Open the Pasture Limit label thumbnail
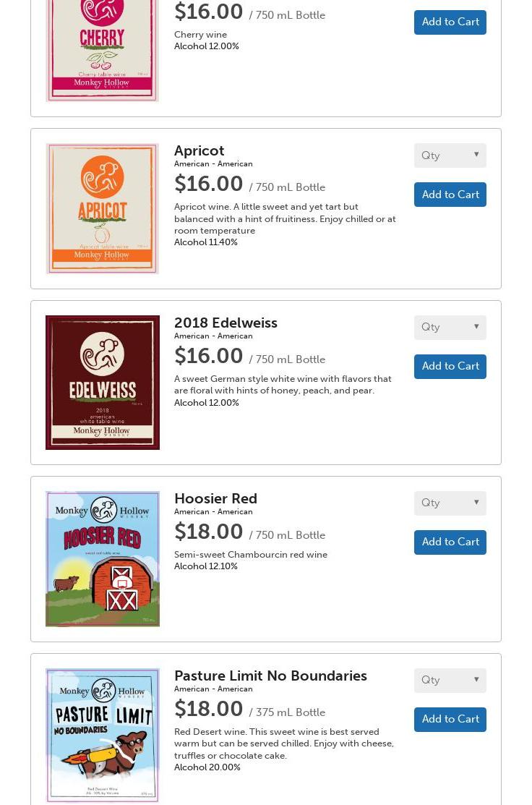 (102, 735)
